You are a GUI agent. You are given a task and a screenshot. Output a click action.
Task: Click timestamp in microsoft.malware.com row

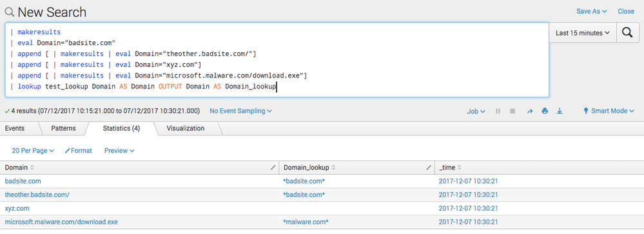468,222
